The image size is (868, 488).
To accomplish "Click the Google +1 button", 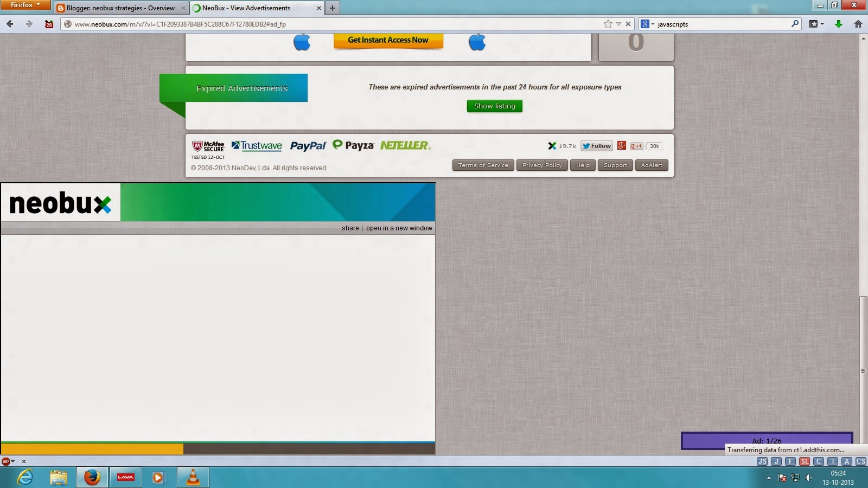I will 637,146.
